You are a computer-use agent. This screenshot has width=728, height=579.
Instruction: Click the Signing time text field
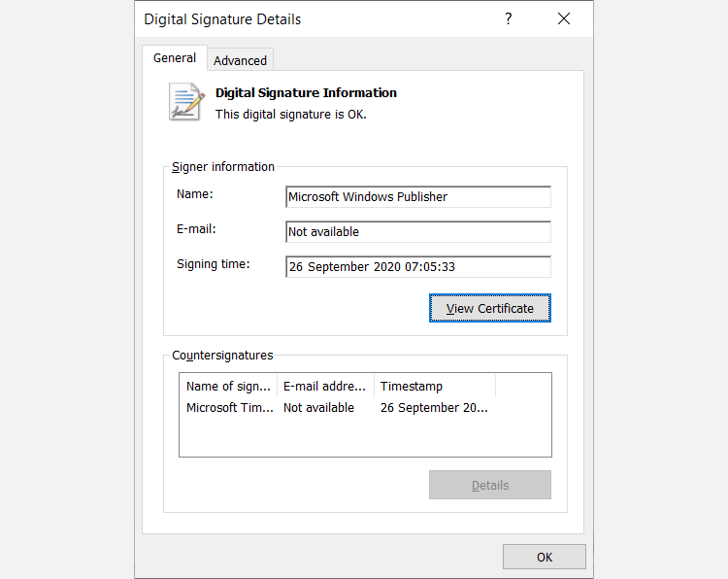point(417,267)
